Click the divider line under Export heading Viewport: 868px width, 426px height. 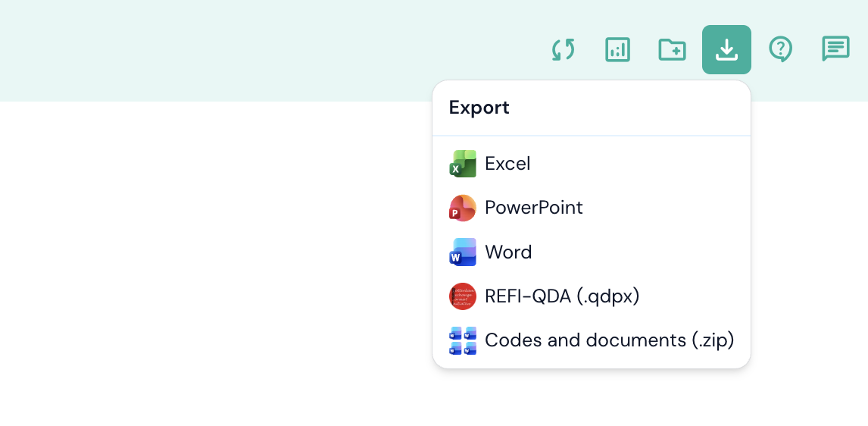coord(591,136)
